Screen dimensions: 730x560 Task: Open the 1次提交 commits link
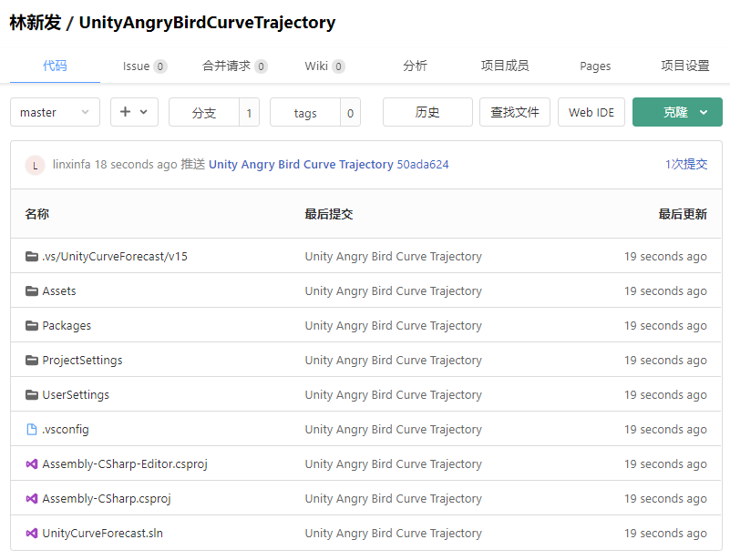[686, 164]
